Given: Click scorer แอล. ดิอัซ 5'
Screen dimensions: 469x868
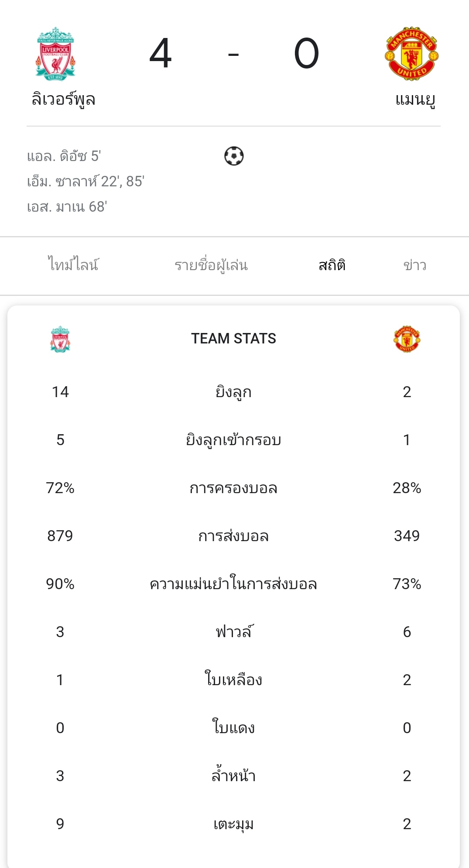Looking at the screenshot, I should point(64,156).
